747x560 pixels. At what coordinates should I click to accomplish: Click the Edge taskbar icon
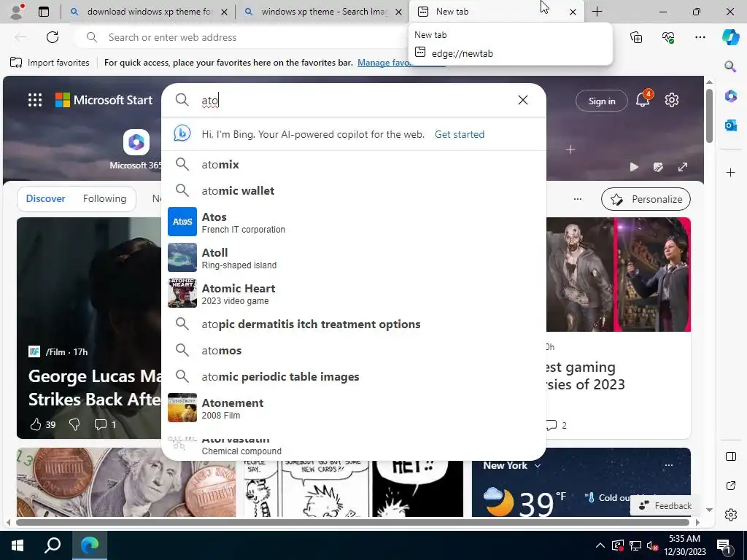[x=90, y=545]
